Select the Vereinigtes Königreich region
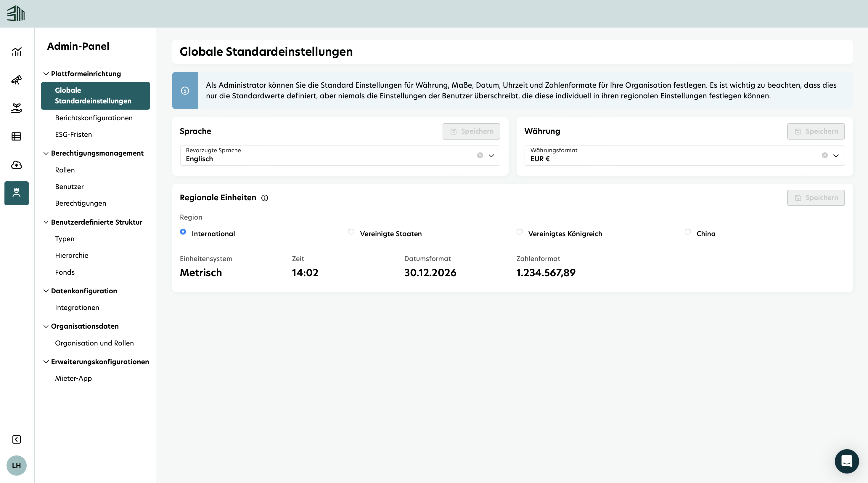The height and width of the screenshot is (483, 868). click(x=519, y=232)
